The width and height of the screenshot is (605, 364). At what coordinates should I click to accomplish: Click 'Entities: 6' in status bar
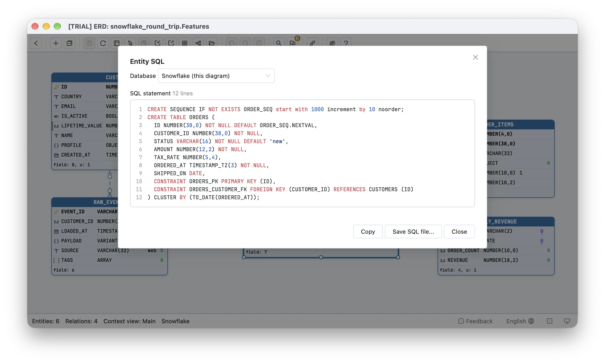coord(46,321)
